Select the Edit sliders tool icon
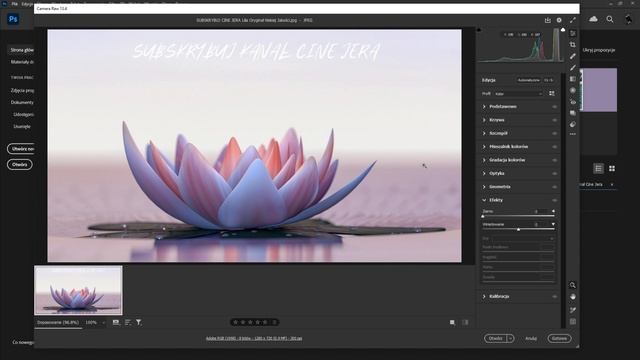This screenshot has height=360, width=640. point(573,33)
